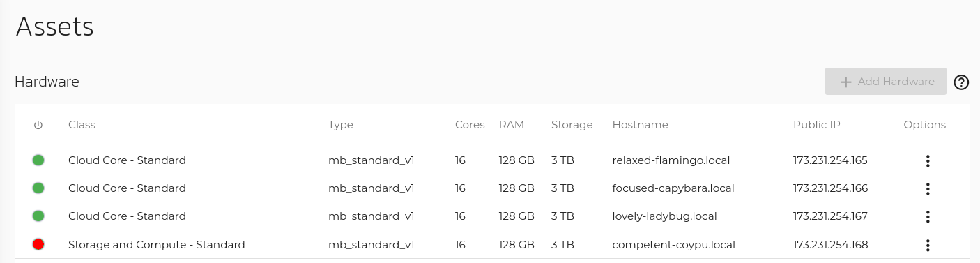Select the Storage and Compute - Standard row
This screenshot has height=263, width=980.
click(492, 245)
